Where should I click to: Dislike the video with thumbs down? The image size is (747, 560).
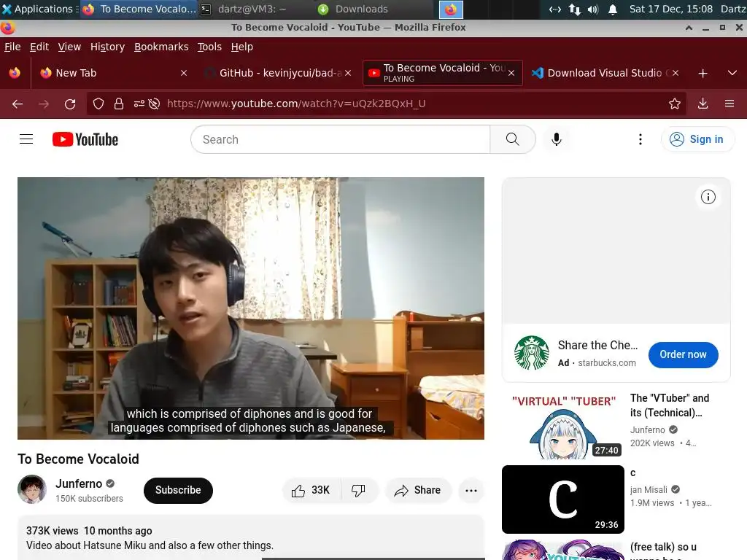pyautogui.click(x=358, y=490)
